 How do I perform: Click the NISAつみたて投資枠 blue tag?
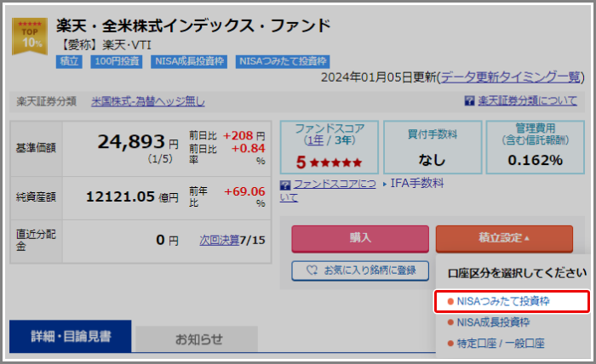point(283,61)
